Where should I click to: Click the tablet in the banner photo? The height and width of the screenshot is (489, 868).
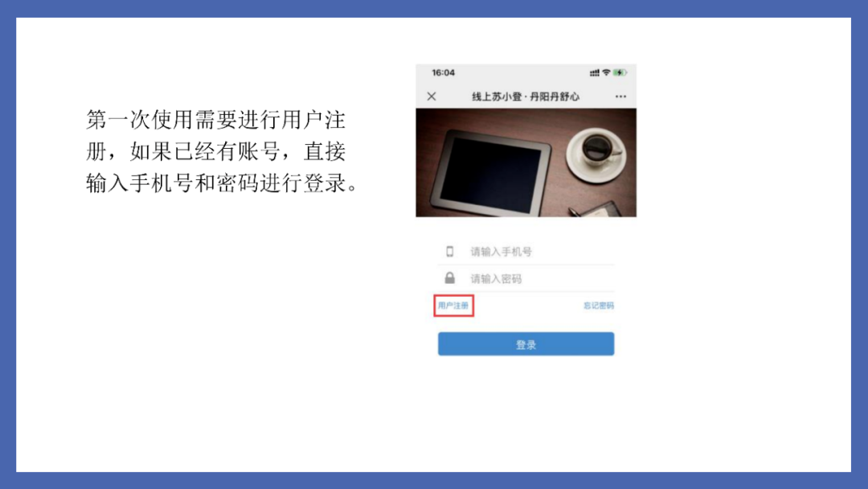click(490, 171)
